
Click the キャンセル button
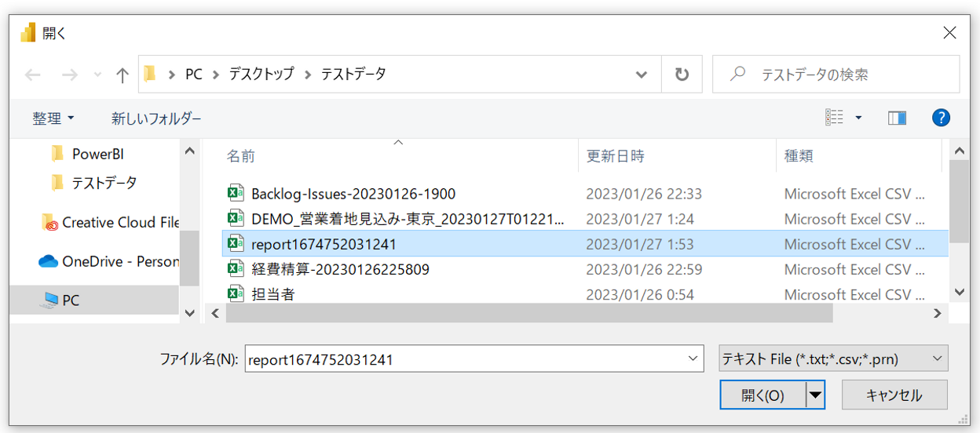(894, 395)
